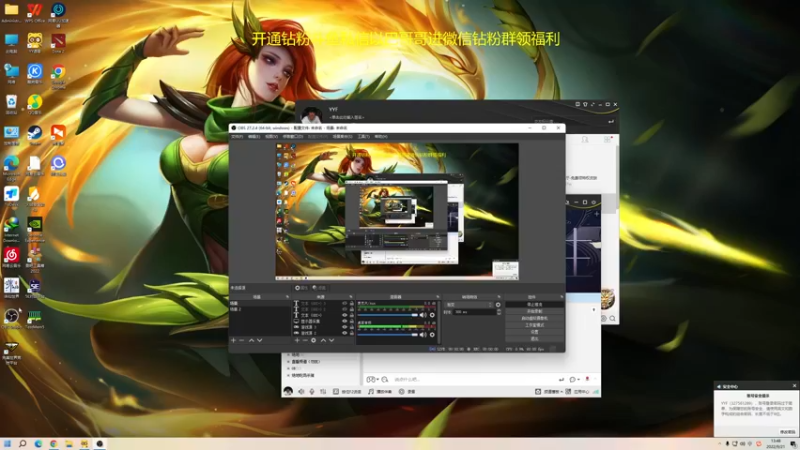Select the Microsoft Edge desktop shortcut

tap(11, 167)
